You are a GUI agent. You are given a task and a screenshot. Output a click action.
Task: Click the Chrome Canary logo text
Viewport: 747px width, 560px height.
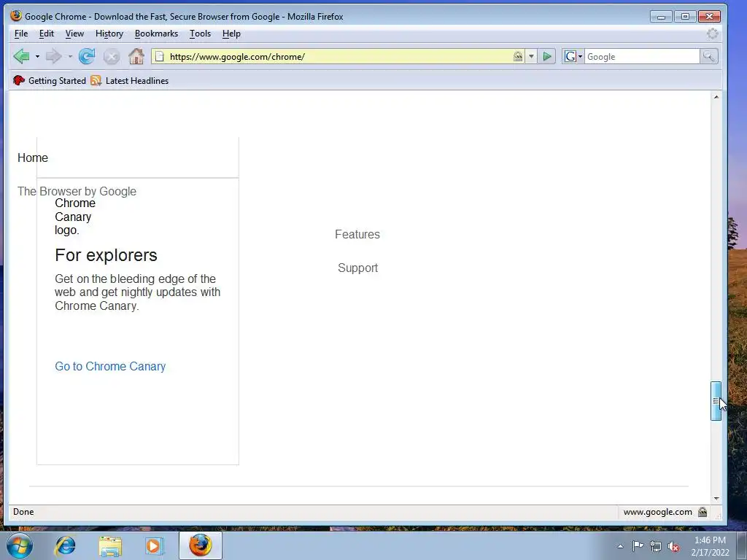pos(75,217)
